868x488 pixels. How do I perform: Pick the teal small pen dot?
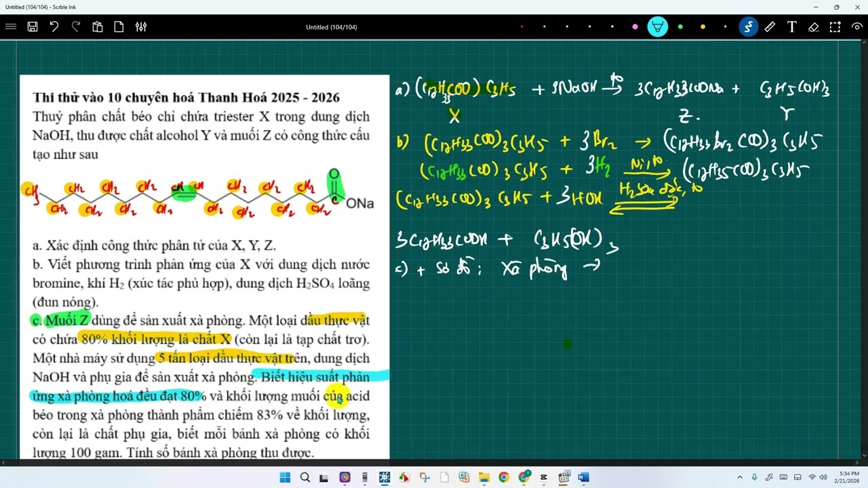545,27
